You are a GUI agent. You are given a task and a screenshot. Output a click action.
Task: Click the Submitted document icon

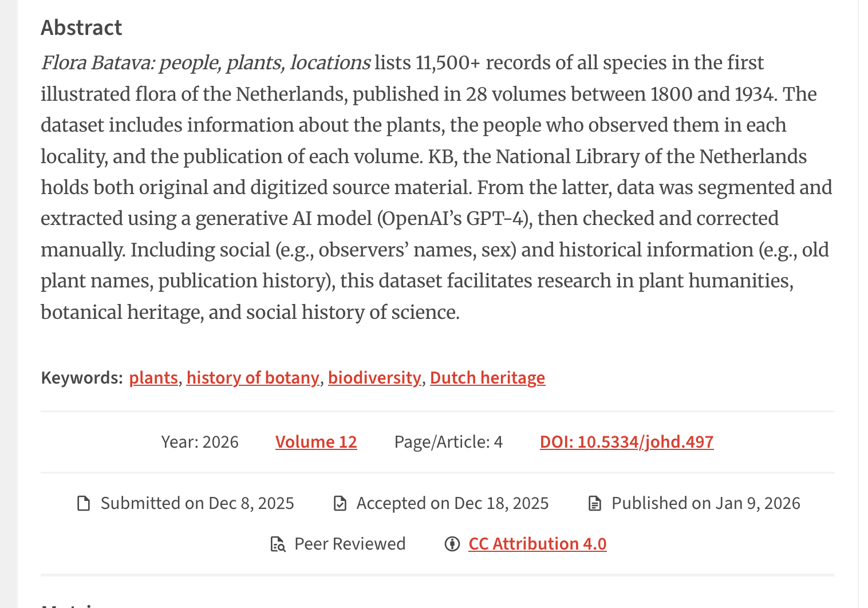84,504
